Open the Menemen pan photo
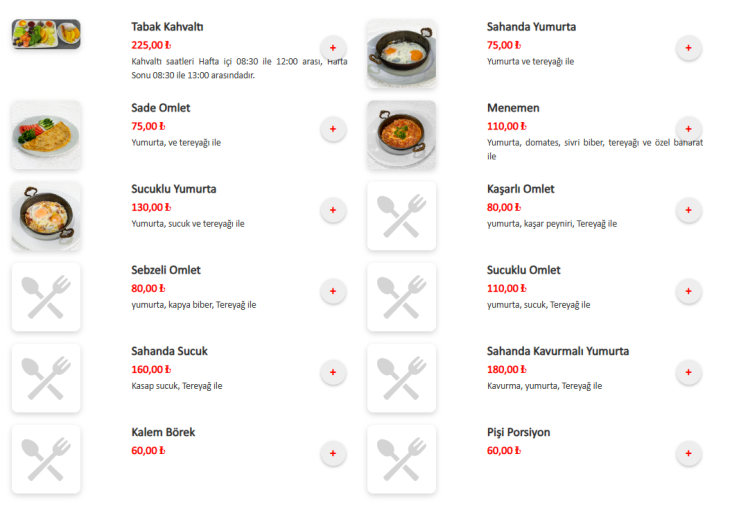Viewport: 750px width, 506px height. 401,134
